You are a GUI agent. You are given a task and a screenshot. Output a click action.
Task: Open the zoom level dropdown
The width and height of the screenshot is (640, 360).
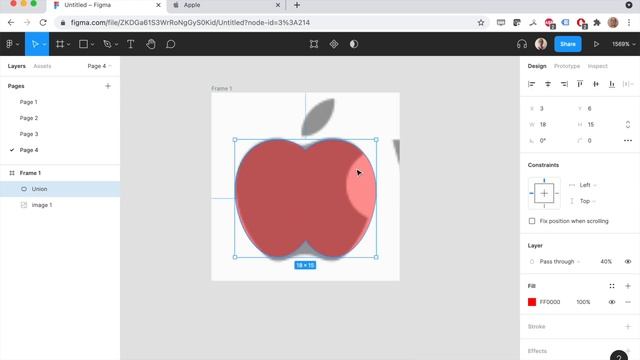click(x=624, y=44)
